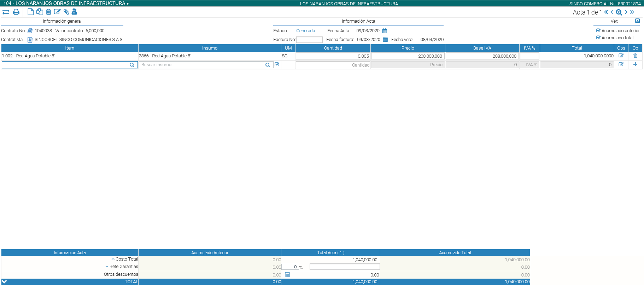Toggle the checkbox beside the Buscar insumo field
Image resolution: width=644 pixels, height=285 pixels.
click(277, 64)
